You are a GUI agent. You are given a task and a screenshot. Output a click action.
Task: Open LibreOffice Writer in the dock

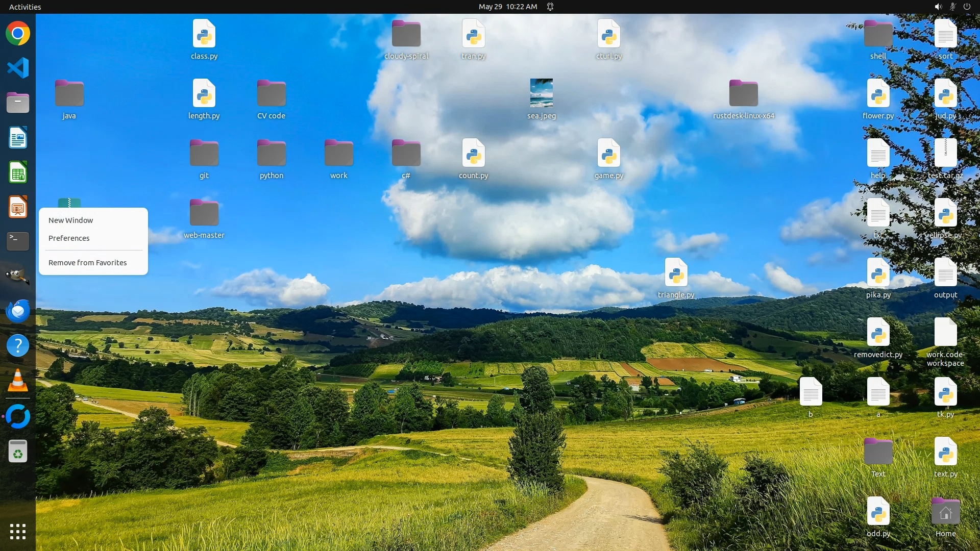18,138
